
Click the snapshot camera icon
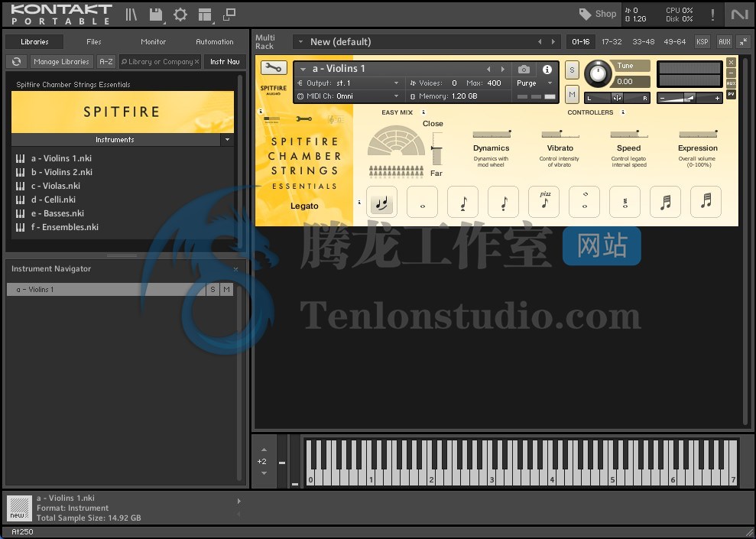(524, 70)
